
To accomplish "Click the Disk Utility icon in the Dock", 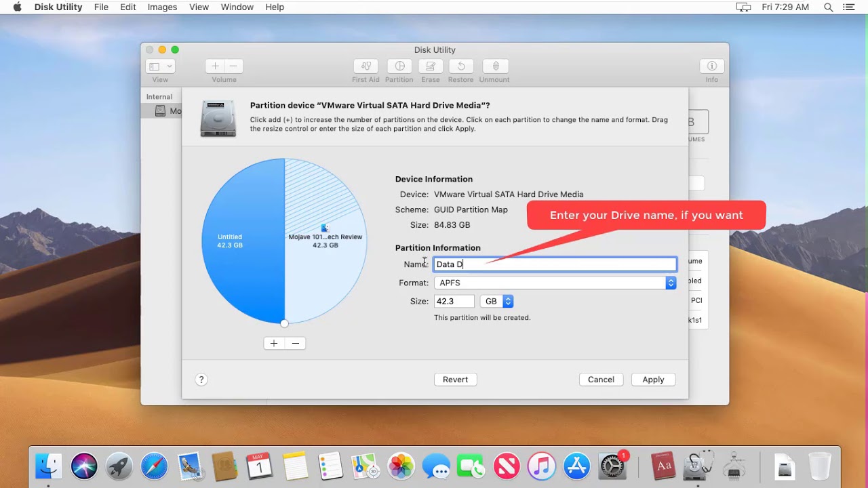I will [698, 466].
